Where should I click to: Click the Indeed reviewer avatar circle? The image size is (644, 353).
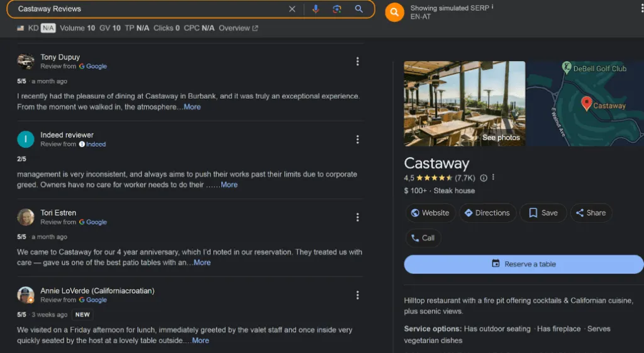25,139
